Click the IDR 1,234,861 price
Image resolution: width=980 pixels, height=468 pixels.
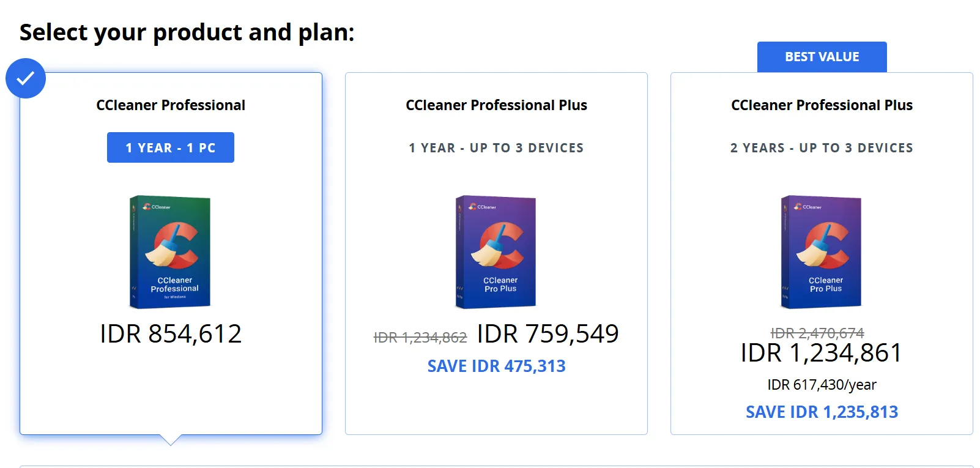pyautogui.click(x=821, y=353)
